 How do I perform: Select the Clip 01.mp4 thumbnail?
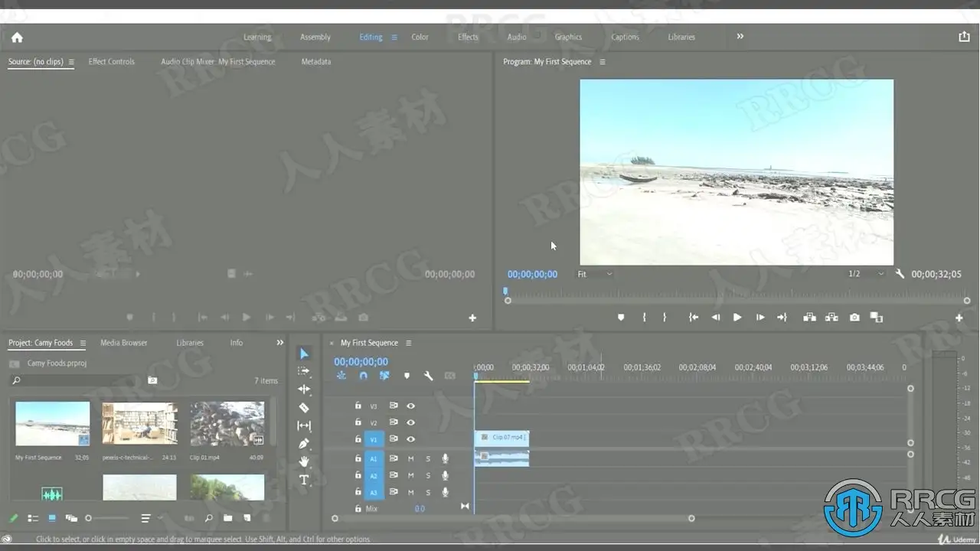(x=227, y=424)
